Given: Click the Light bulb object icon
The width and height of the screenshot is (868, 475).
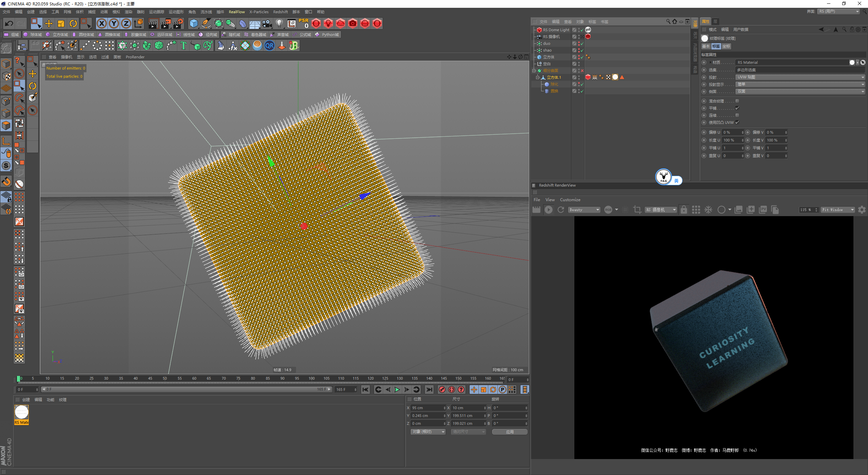Looking at the screenshot, I should 279,23.
